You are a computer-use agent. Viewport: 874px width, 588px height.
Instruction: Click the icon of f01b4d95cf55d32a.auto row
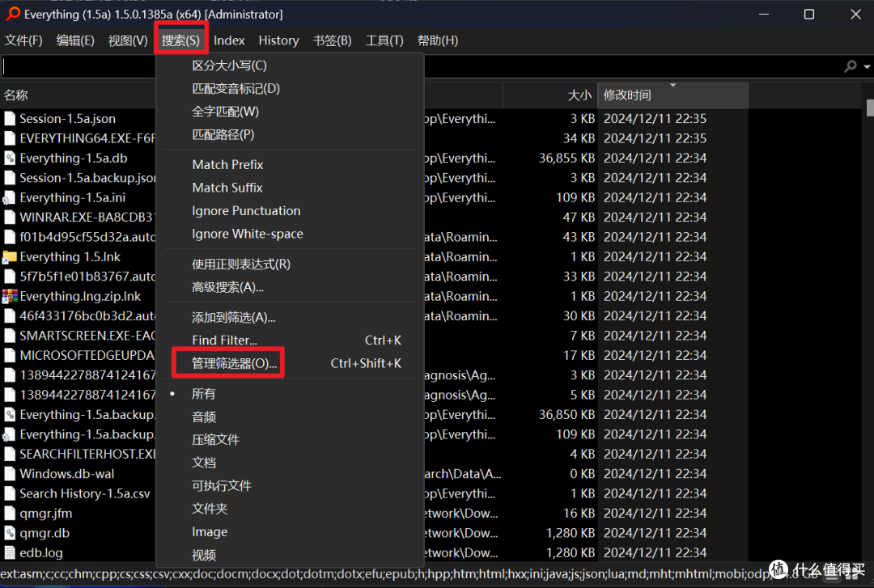click(x=10, y=237)
